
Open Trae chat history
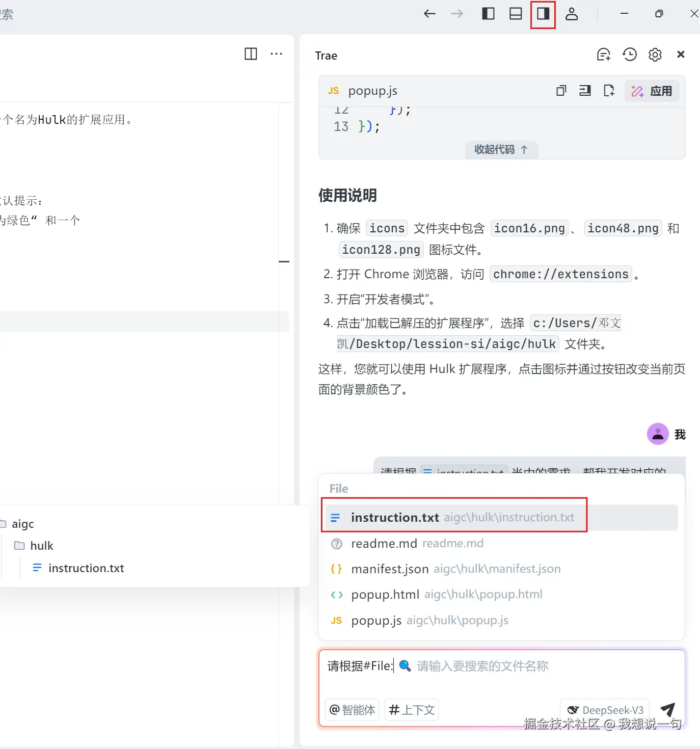pyautogui.click(x=630, y=55)
